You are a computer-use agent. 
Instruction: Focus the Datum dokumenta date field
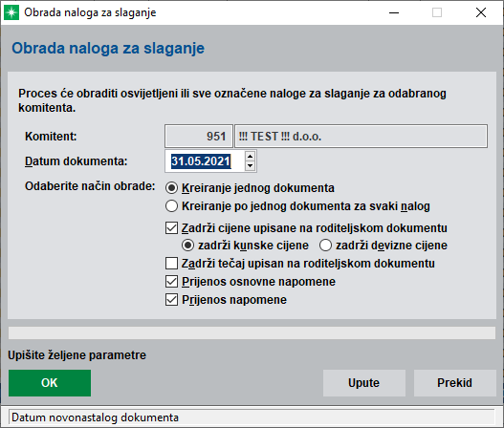point(205,161)
